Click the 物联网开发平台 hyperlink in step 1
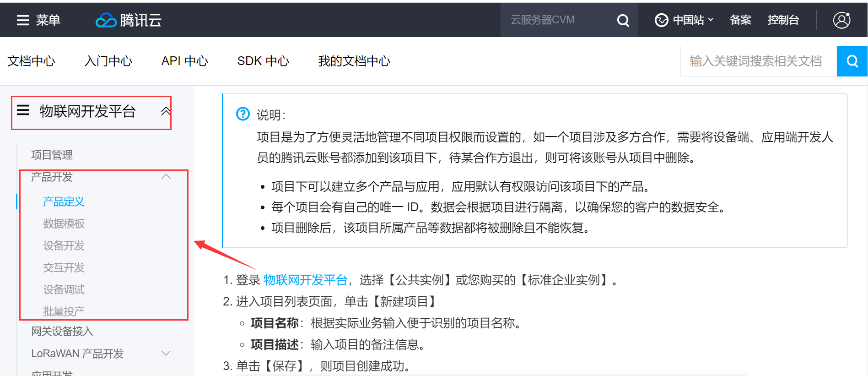868x376 pixels. pos(305,280)
